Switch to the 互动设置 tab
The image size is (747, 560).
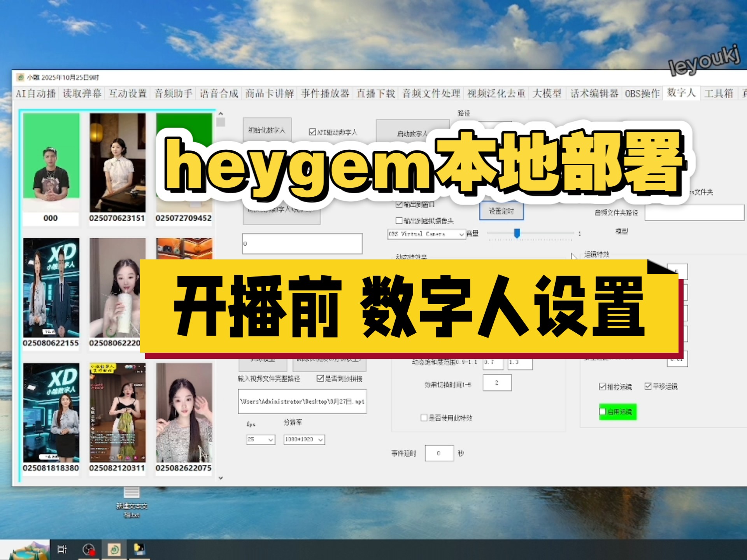(x=128, y=94)
